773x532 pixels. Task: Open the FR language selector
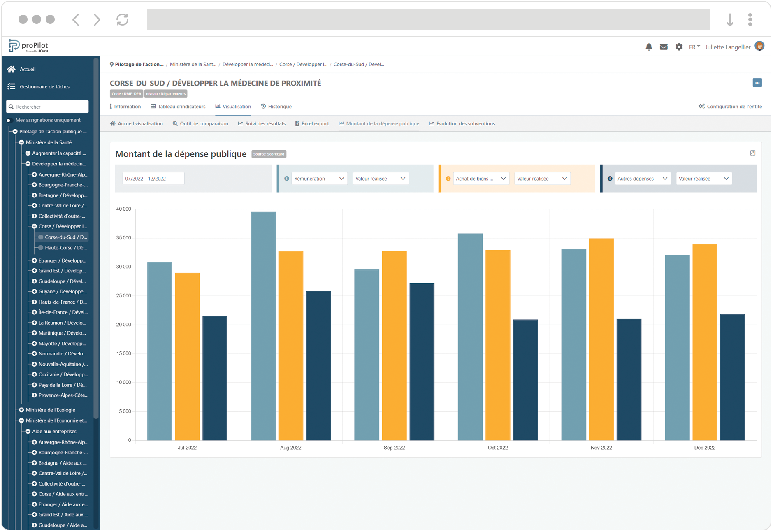(x=694, y=47)
